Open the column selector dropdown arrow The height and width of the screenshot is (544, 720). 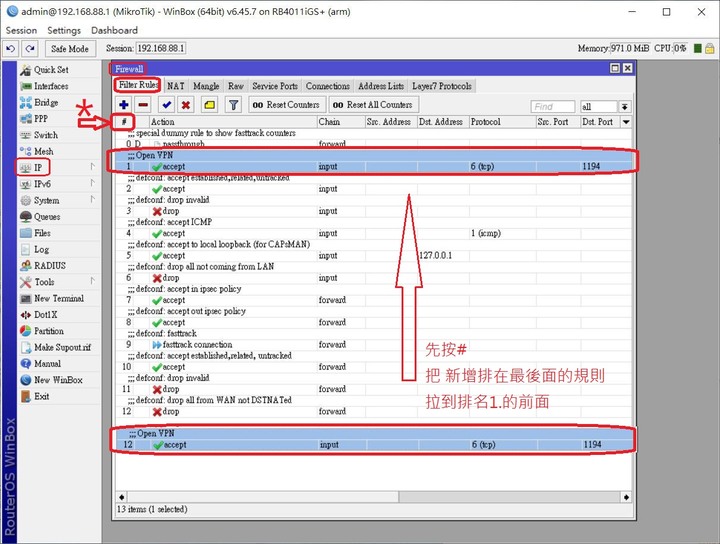point(626,122)
